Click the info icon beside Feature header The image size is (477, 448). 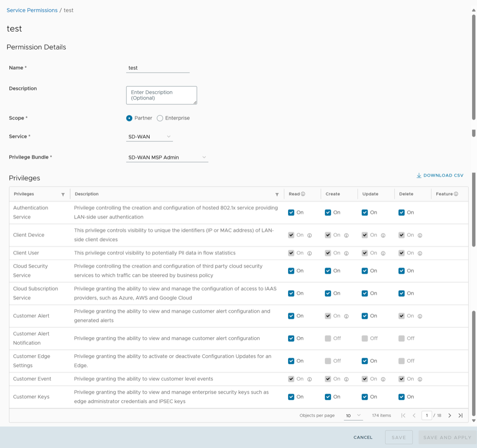click(456, 194)
